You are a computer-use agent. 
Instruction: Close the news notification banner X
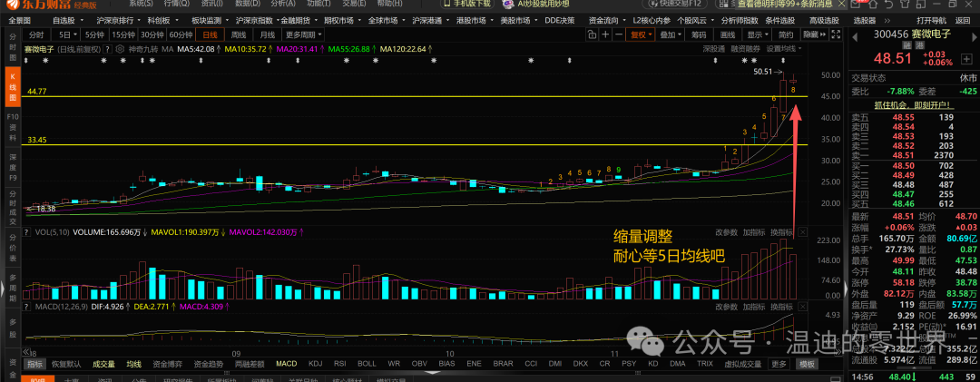click(841, 4)
